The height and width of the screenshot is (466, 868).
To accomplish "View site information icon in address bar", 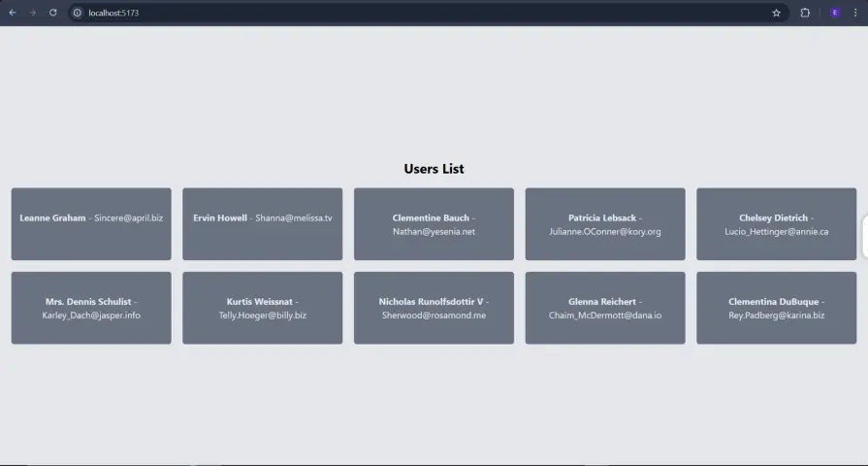I will (x=78, y=13).
